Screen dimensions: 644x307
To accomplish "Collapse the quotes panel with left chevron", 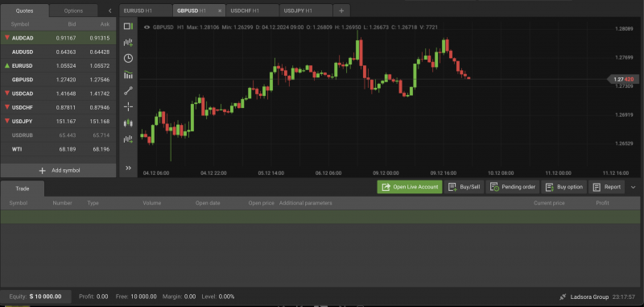I will 109,10.
